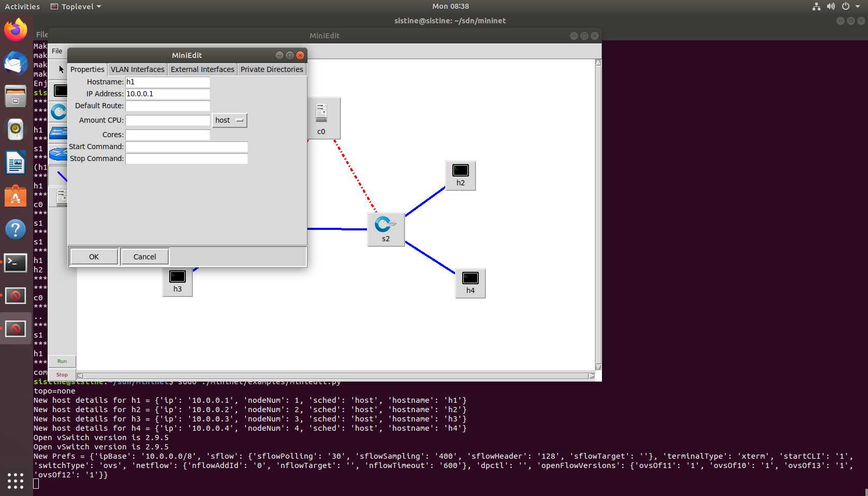Click the Default Route input field

tap(167, 106)
